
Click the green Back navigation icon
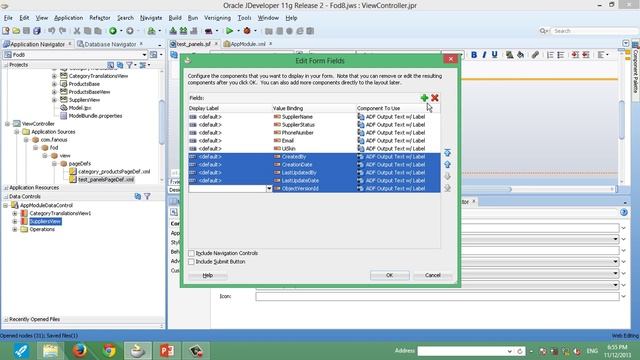coord(113,31)
